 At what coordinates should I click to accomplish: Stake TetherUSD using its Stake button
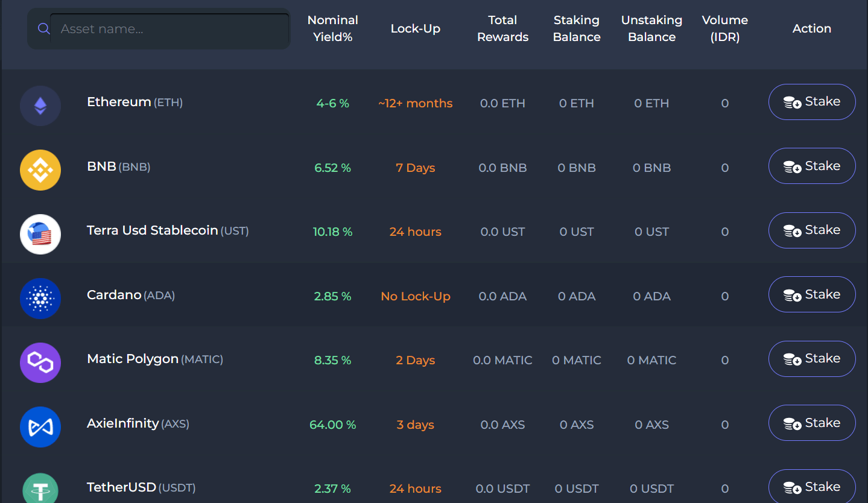tap(812, 486)
